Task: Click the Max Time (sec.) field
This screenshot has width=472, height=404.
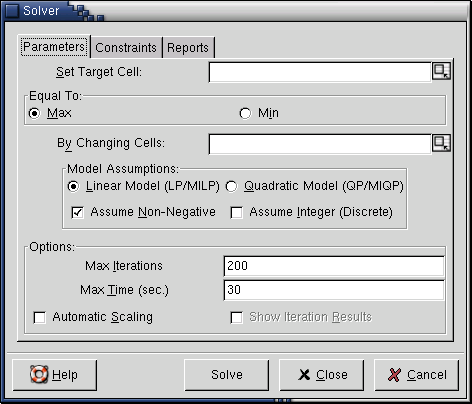Action: tap(334, 290)
